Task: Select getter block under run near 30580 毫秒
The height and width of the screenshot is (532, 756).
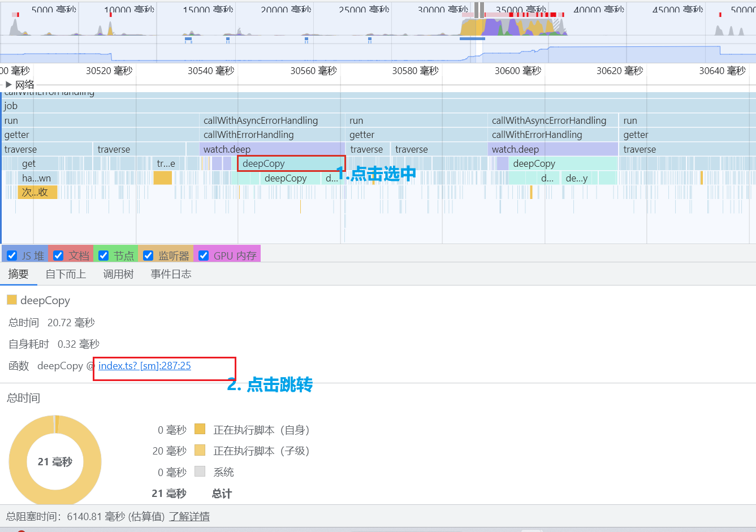Action: [416, 135]
